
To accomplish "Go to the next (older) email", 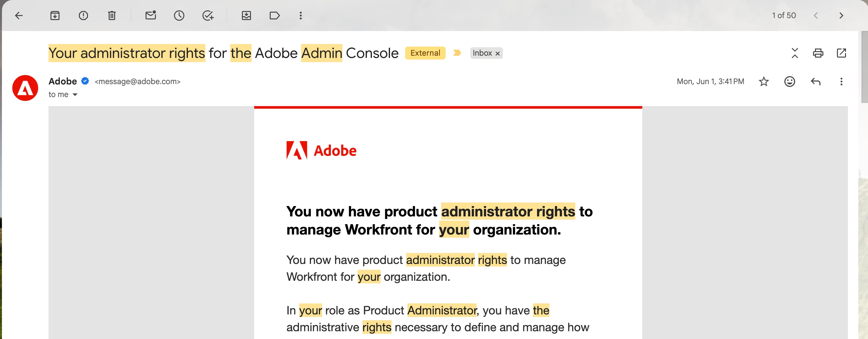I will click(x=841, y=16).
